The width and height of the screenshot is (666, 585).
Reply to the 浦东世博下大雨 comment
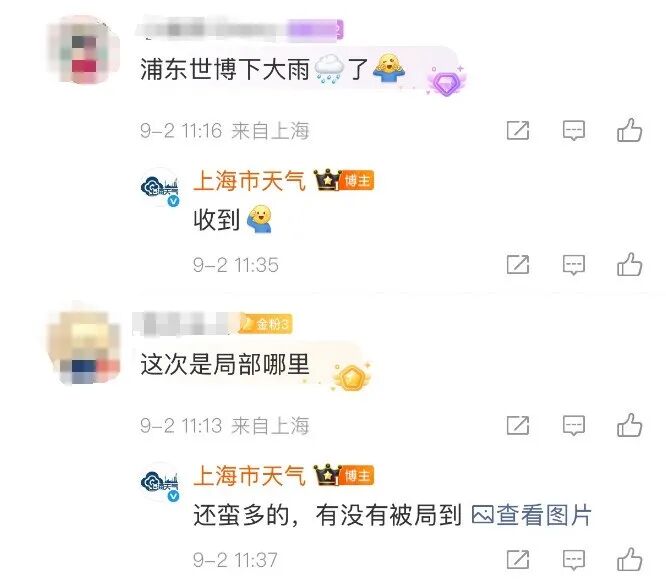pyautogui.click(x=574, y=130)
